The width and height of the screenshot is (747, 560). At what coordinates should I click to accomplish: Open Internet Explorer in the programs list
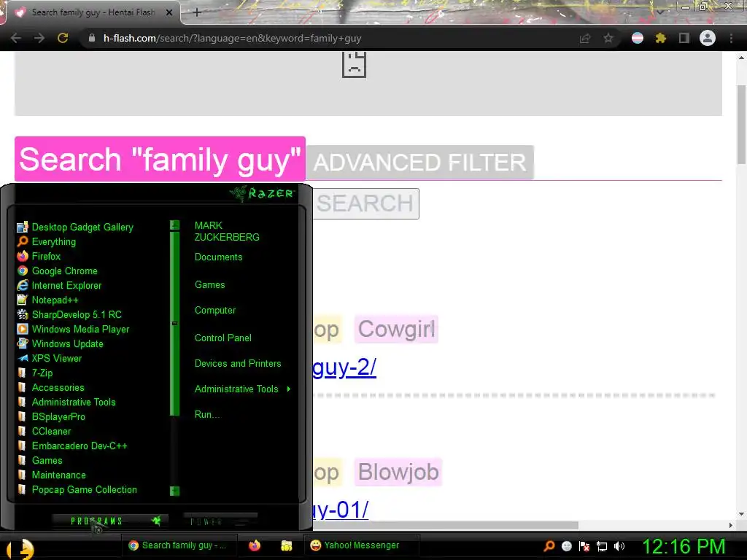(x=60, y=285)
